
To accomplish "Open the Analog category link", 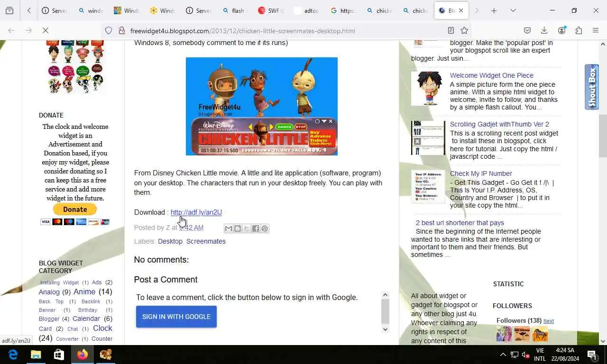I will 49,292.
